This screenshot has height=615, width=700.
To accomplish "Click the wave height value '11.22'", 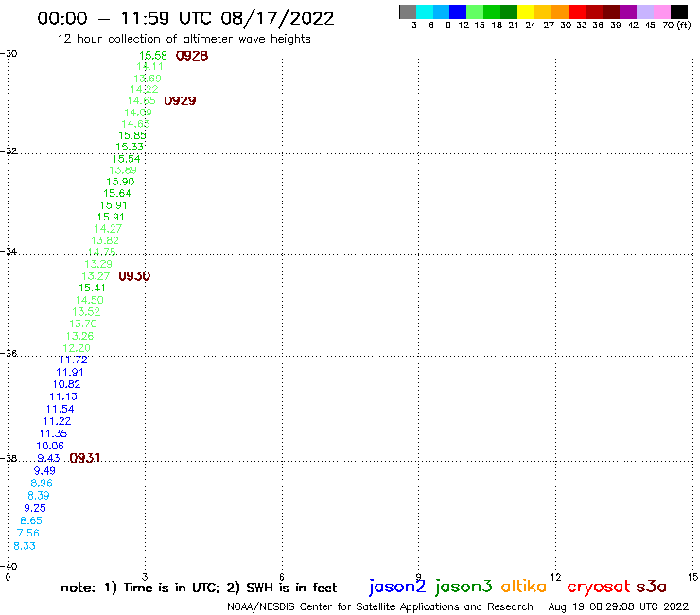I will pos(57,421).
